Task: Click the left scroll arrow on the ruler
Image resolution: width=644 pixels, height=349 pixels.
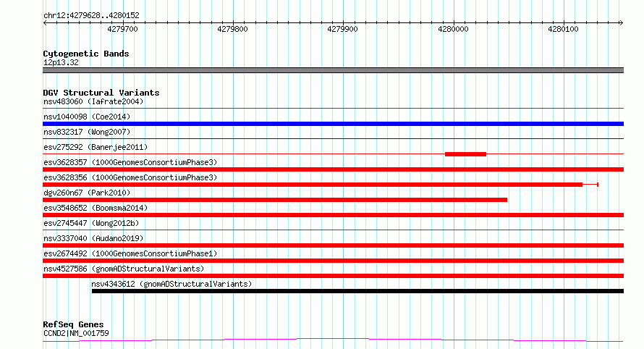Action: 45,23
